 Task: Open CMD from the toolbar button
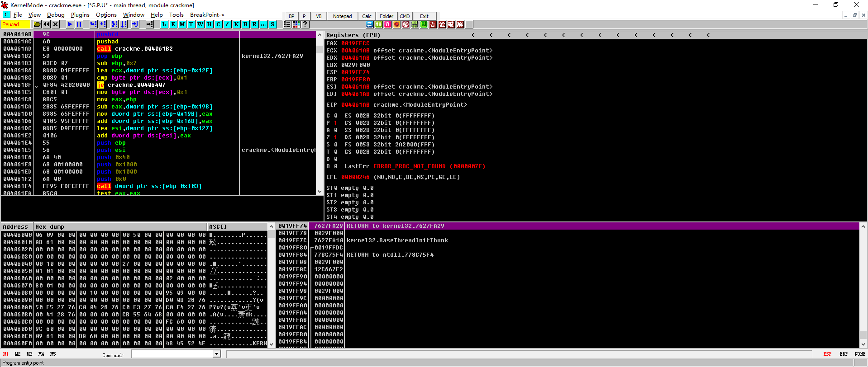tap(405, 16)
